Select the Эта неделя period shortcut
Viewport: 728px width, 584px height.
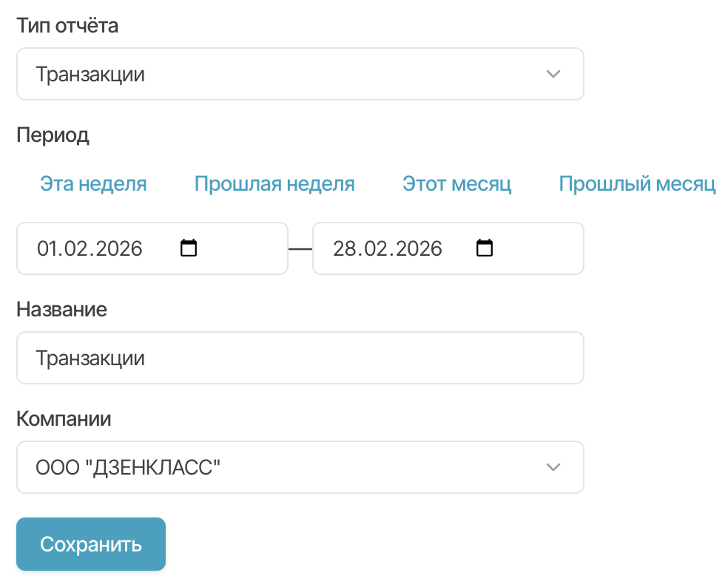tap(93, 183)
